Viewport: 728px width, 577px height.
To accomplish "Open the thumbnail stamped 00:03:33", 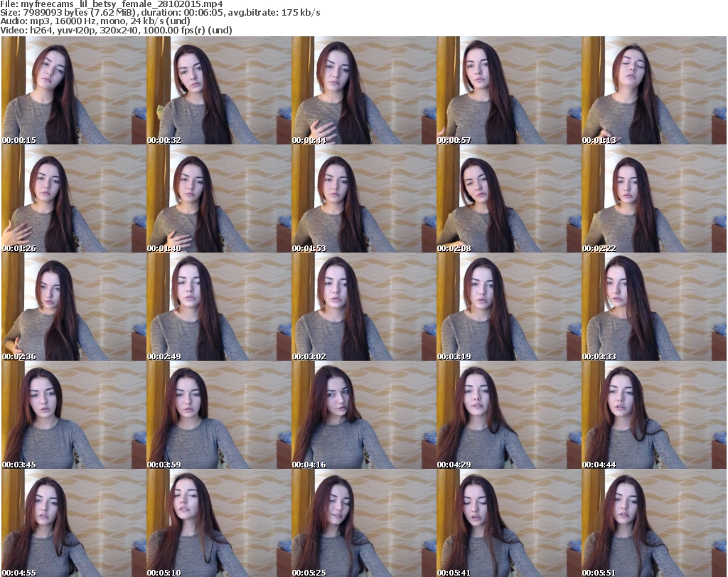I will click(x=654, y=307).
